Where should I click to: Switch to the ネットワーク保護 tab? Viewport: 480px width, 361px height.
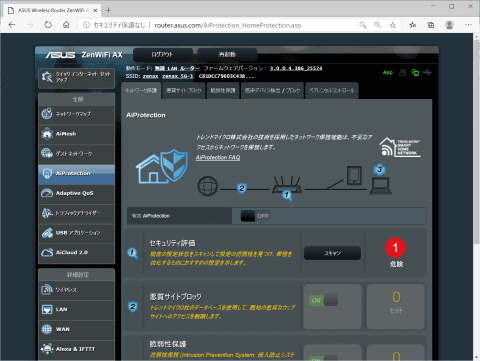point(141,91)
